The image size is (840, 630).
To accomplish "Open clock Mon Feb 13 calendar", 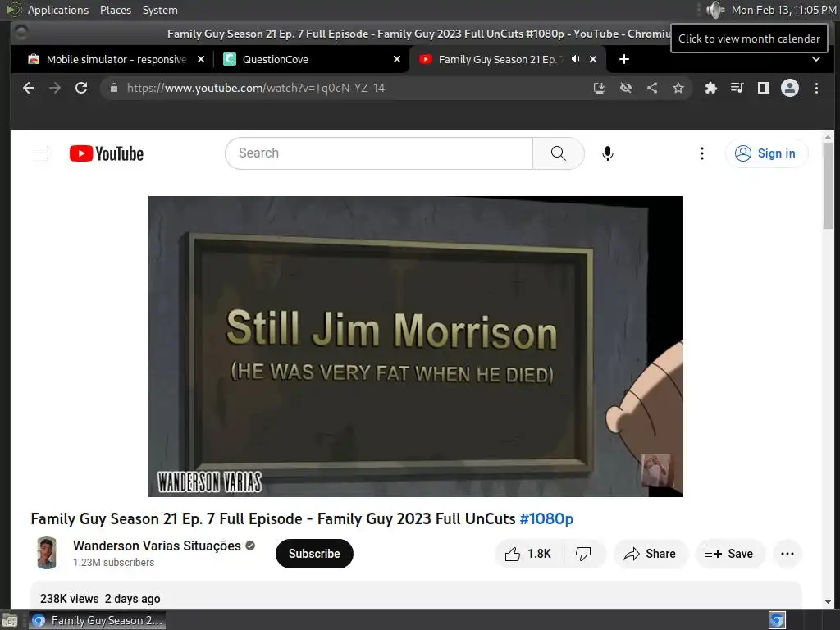I will 783,10.
